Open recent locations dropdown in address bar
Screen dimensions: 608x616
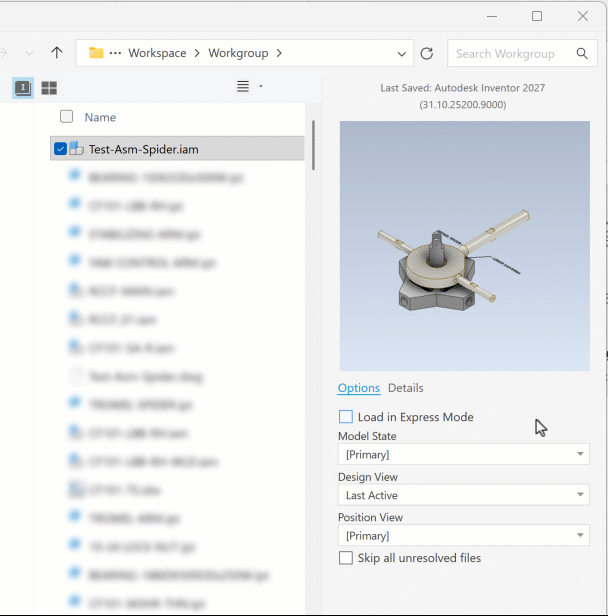point(401,54)
